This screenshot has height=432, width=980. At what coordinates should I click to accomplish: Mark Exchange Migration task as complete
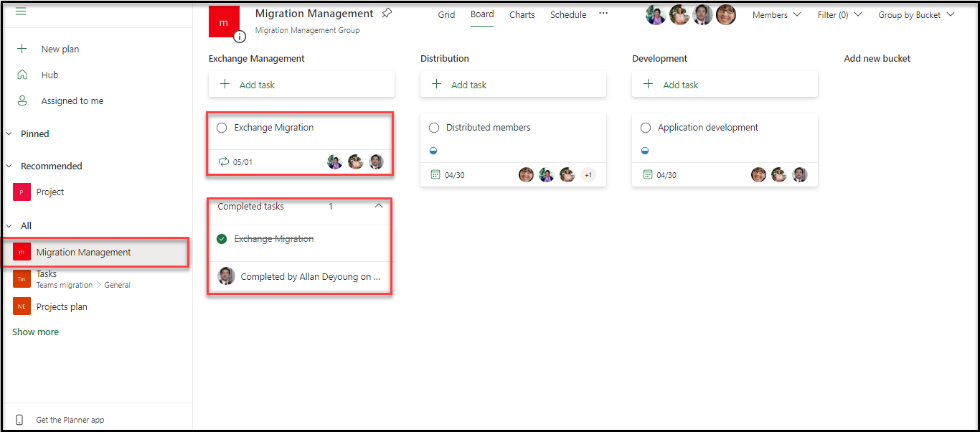tap(222, 127)
